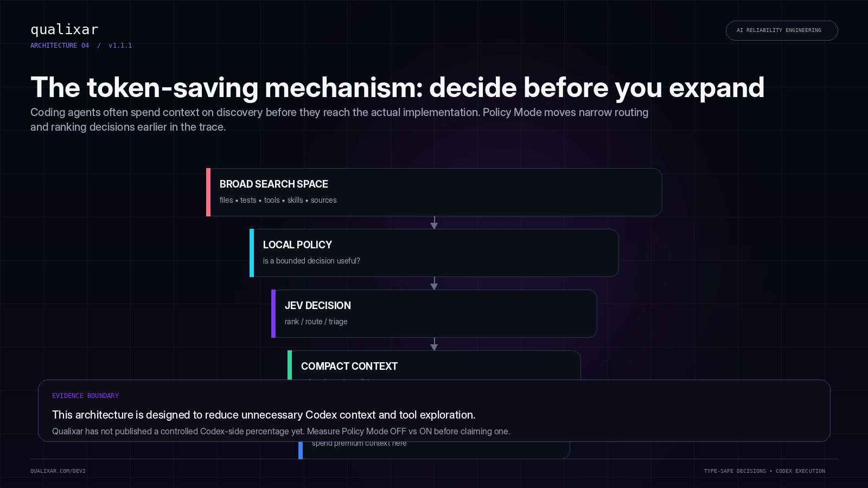The image size is (868, 488).
Task: Click the pink accent bar on Broad Search Space
Action: (x=208, y=192)
